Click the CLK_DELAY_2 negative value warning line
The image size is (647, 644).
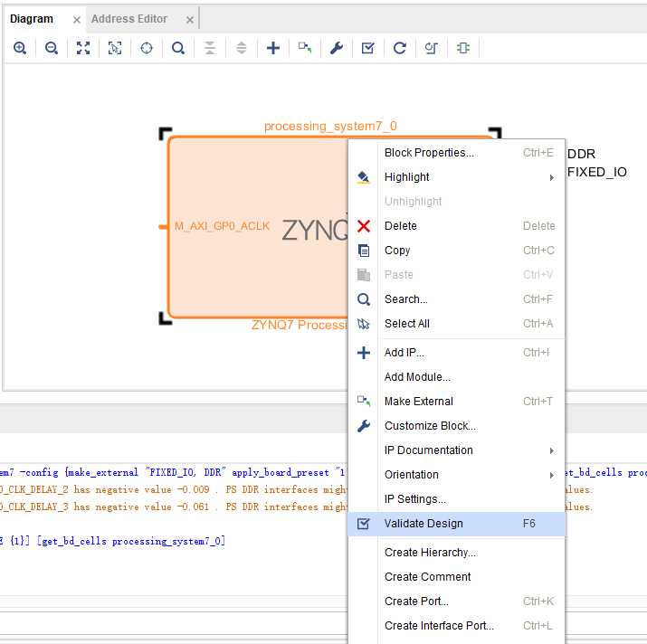tap(174, 489)
